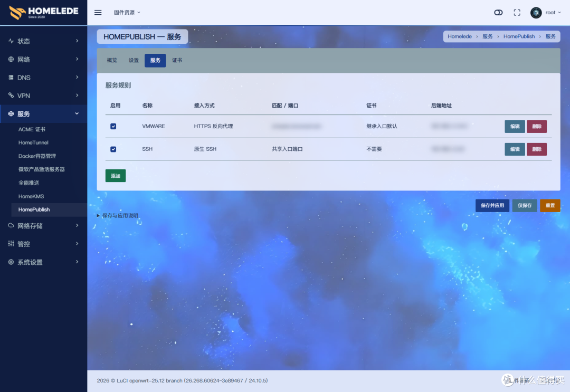The width and height of the screenshot is (570, 392).
Task: Open the 固件资源 dropdown menu
Action: pos(127,12)
